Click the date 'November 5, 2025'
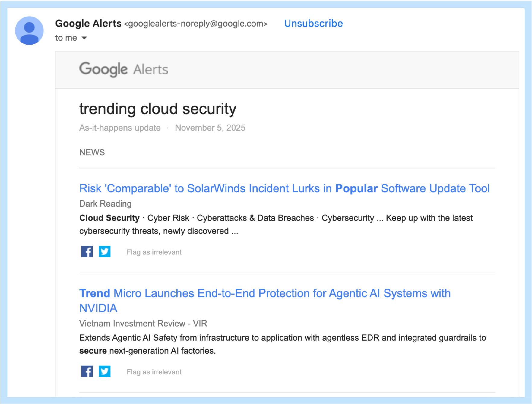 point(210,128)
